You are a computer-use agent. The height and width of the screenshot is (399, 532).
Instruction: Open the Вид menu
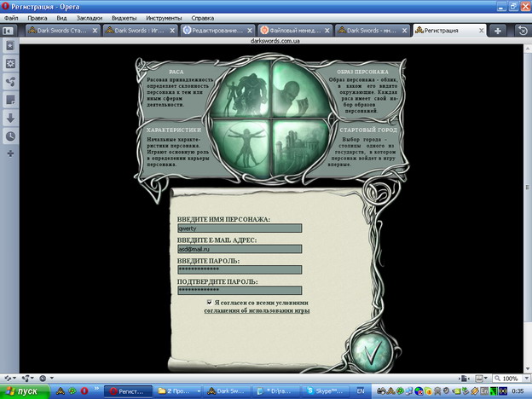(61, 18)
